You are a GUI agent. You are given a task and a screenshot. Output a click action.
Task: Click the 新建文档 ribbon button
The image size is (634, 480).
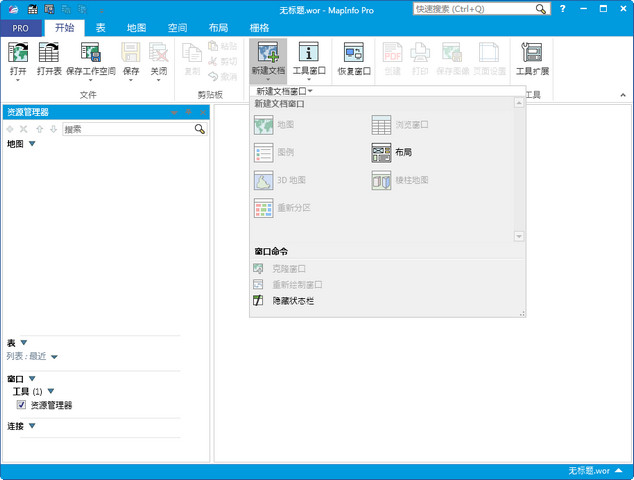point(267,59)
